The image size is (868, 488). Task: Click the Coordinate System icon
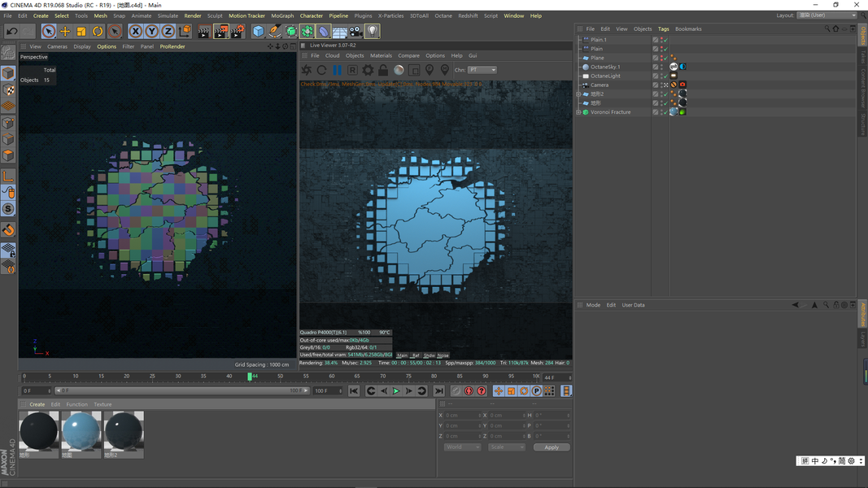pos(185,31)
